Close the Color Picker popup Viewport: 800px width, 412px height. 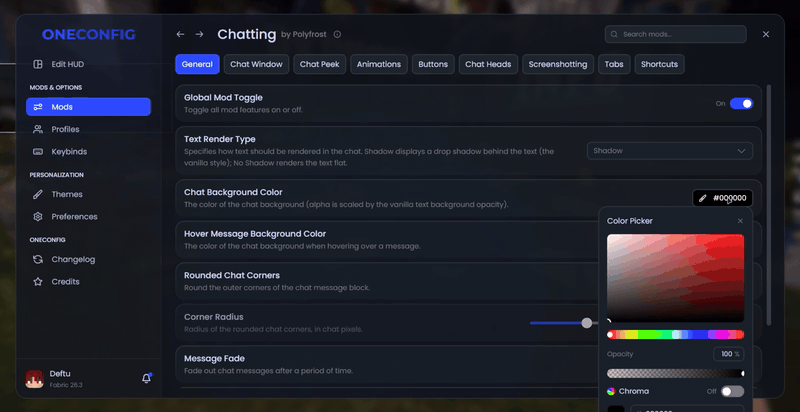point(740,221)
